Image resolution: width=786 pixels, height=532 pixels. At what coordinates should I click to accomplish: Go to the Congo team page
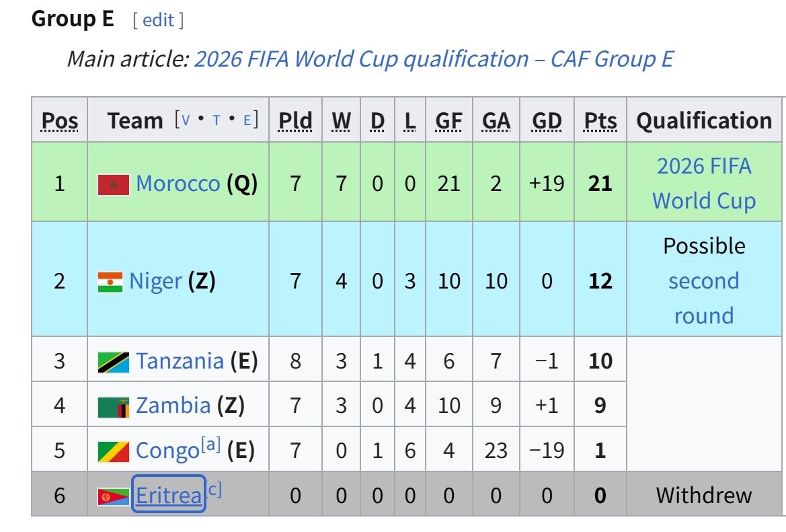point(167,451)
